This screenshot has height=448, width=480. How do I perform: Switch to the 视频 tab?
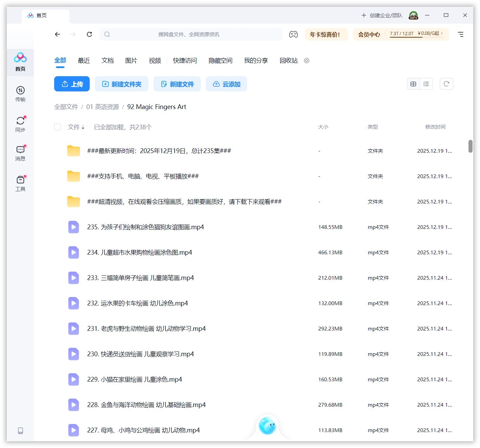(155, 61)
